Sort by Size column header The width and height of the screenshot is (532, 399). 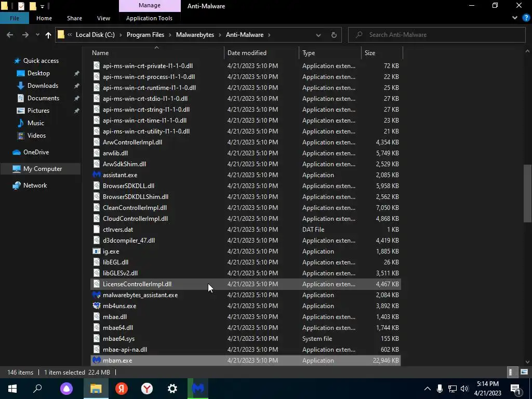pos(382,53)
